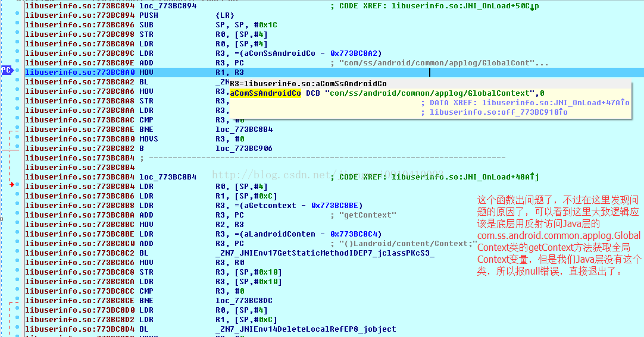
Task: Click R2, R3 operands of MOV 773BC8BC
Action: (230, 225)
